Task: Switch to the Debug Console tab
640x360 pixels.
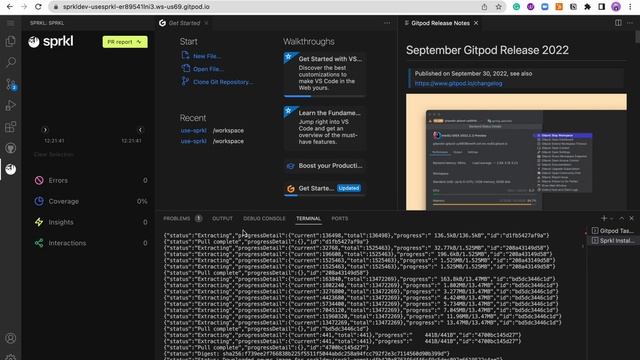Action: [264, 219]
